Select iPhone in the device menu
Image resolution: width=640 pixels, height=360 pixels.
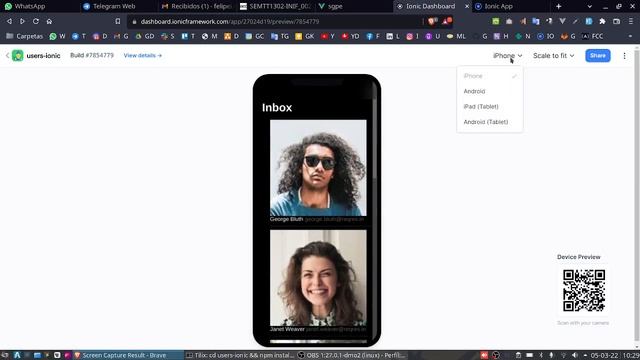(490, 76)
